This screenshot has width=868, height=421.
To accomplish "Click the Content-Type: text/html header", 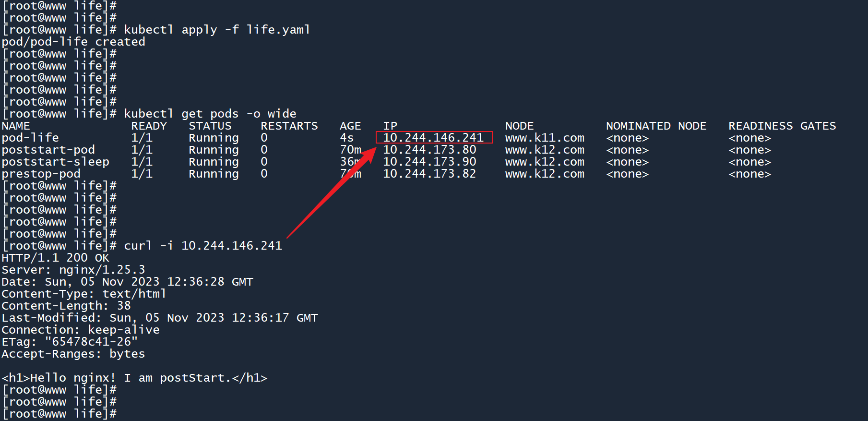I will [84, 294].
